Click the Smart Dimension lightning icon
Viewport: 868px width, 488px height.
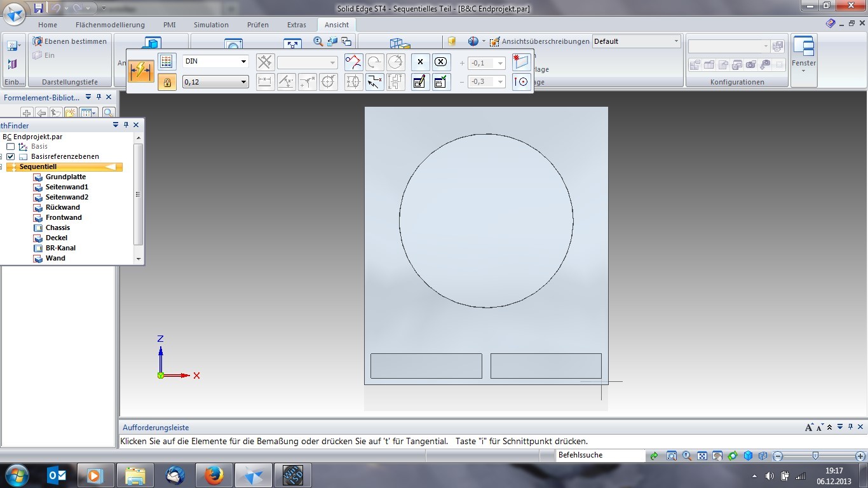(x=141, y=71)
